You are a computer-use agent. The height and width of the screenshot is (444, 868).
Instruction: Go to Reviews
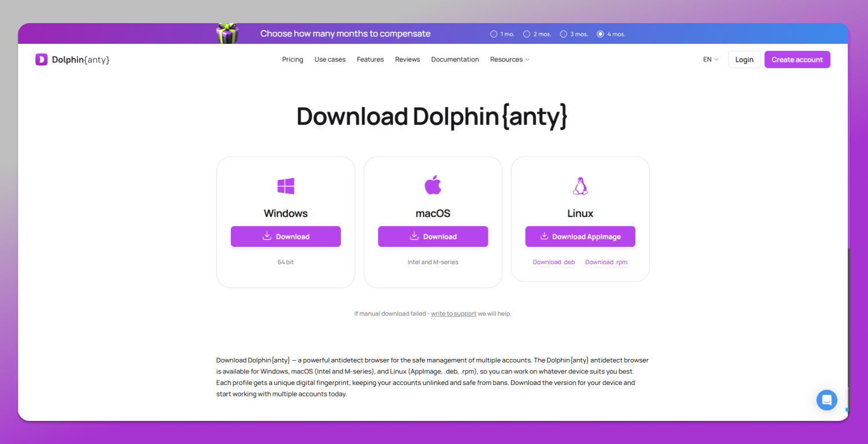[407, 60]
